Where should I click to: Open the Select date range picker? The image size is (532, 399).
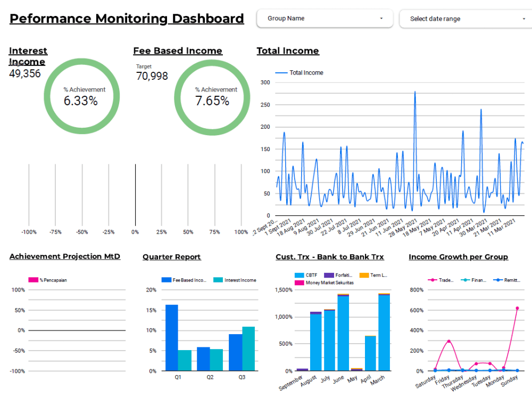click(465, 18)
